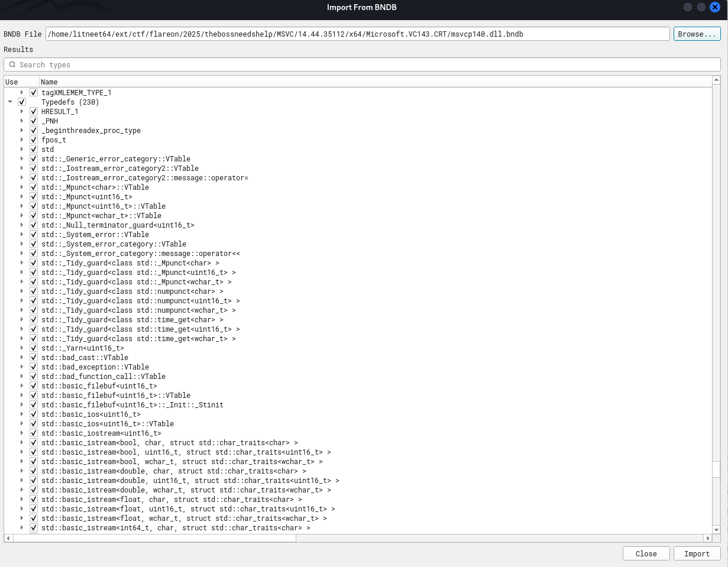Click the Use column header
This screenshot has height=567, width=728.
(x=12, y=82)
